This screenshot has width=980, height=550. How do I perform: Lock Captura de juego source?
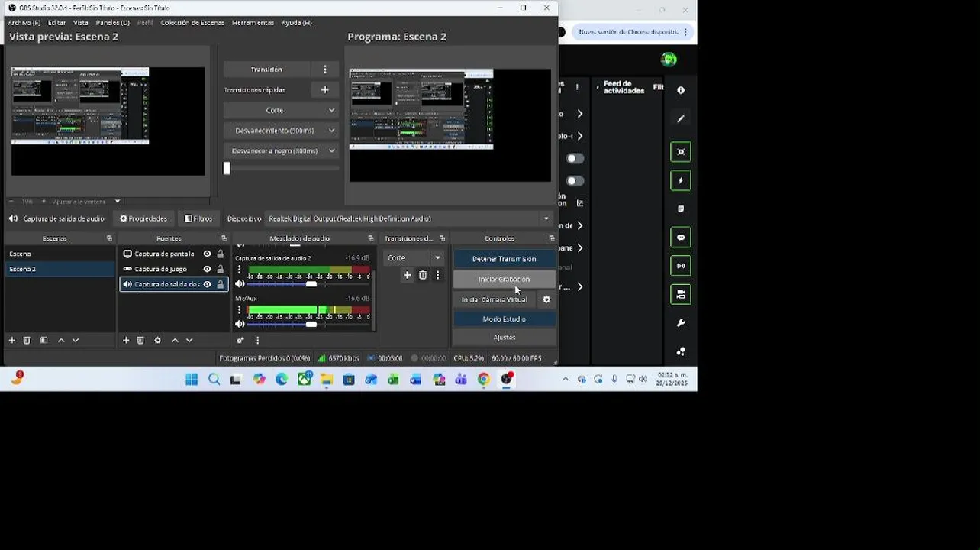coord(221,269)
